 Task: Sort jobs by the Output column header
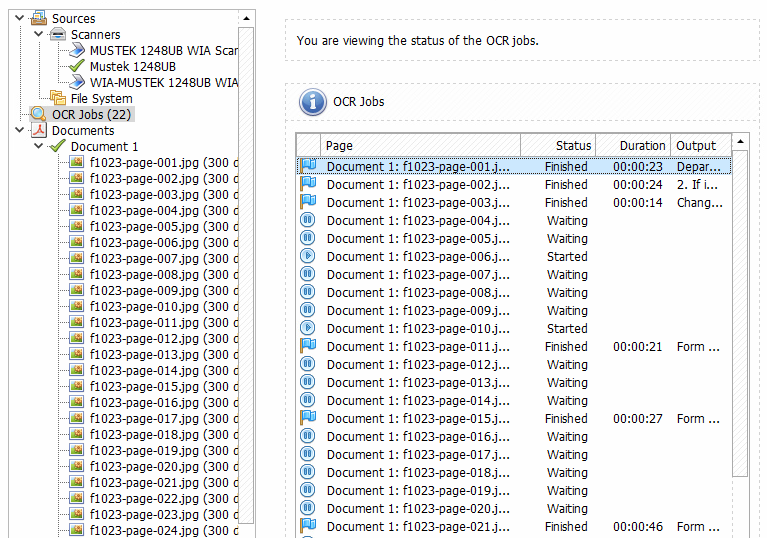pyautogui.click(x=701, y=145)
